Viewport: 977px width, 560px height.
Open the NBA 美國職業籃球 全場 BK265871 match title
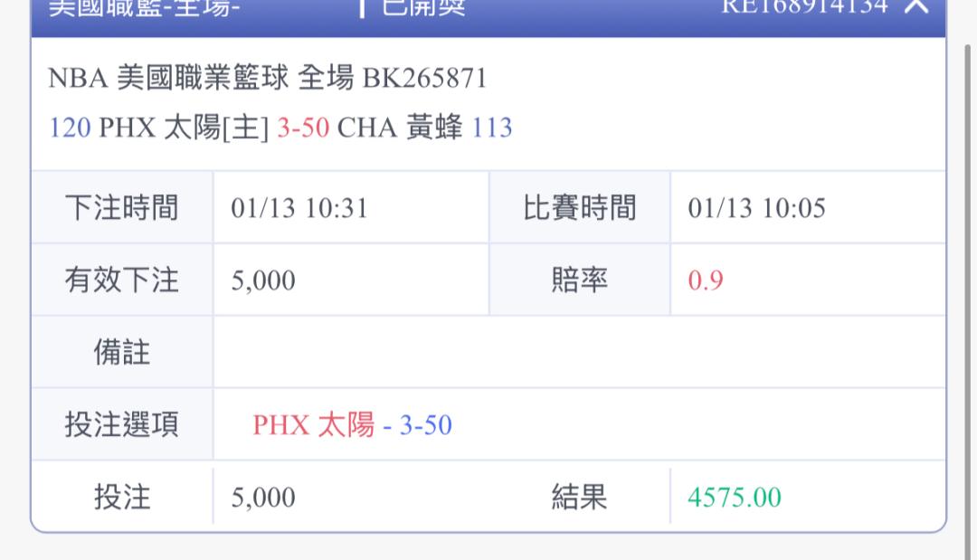tap(268, 79)
